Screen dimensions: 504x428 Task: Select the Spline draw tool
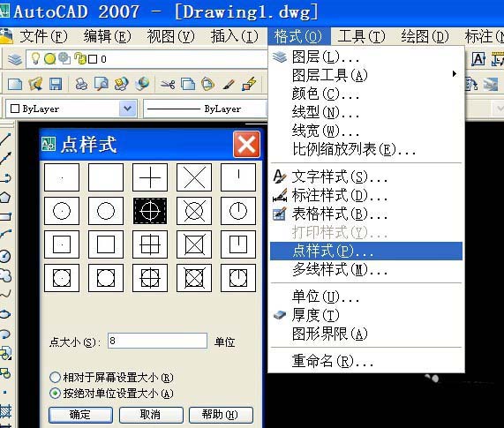tap(5, 295)
